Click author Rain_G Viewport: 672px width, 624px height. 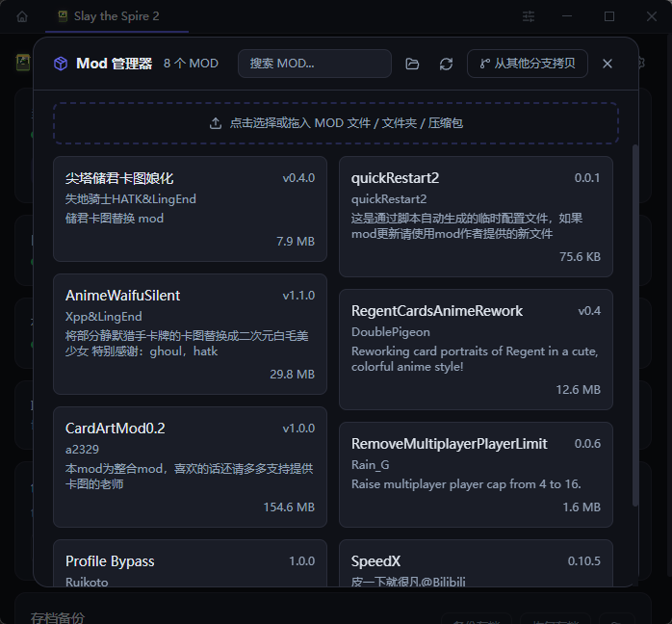pos(370,465)
